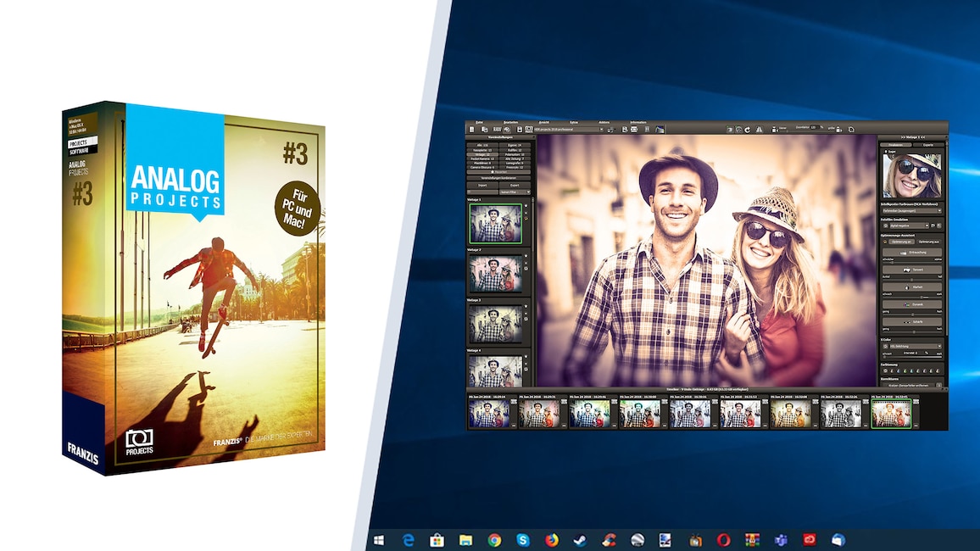Open the Opera browser from taskbar
Screen dimensions: 980x551
point(723,540)
